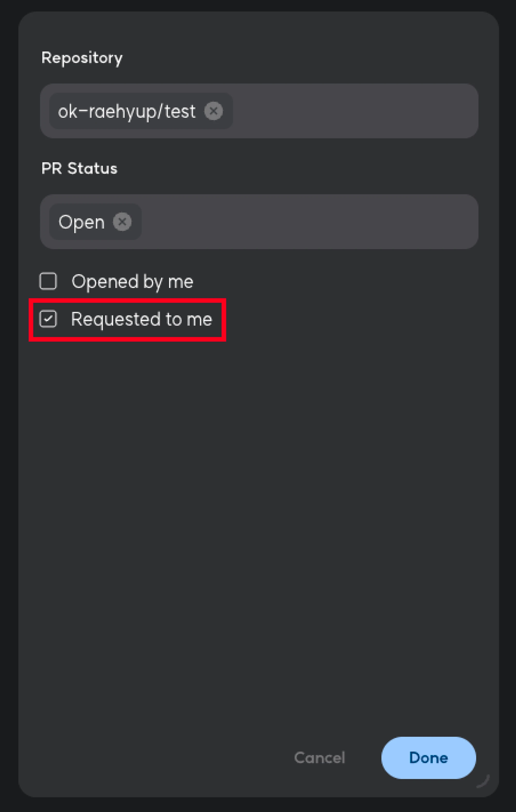516x812 pixels.
Task: Enable the Opened by me checkbox
Action: [x=48, y=281]
